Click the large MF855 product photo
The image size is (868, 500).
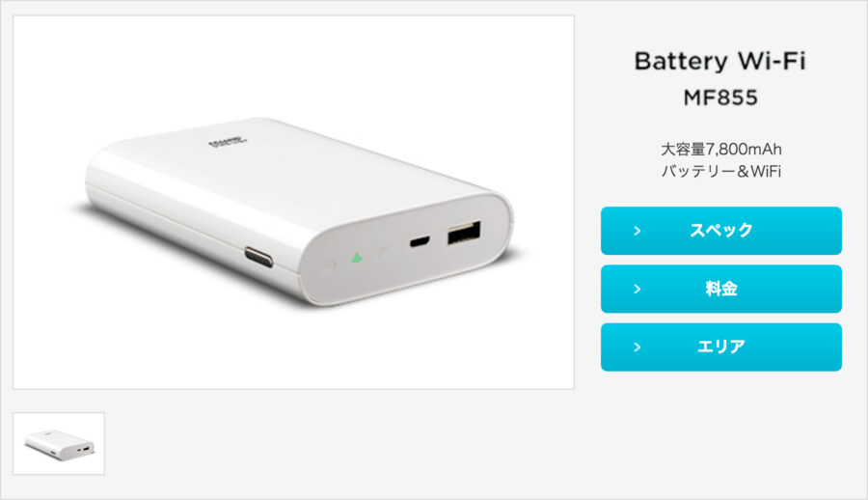tap(293, 203)
